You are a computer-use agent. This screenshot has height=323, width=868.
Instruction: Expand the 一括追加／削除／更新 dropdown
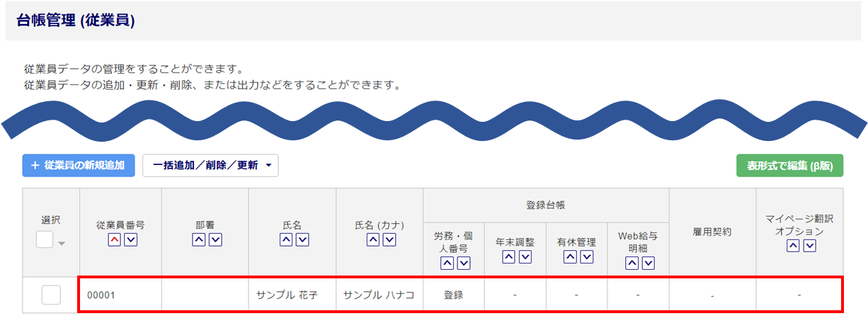coord(210,166)
